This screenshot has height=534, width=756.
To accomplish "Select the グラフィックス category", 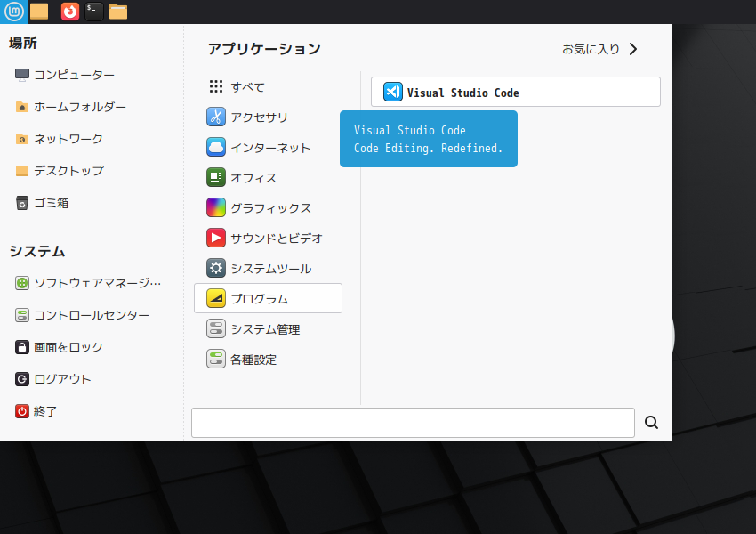I will click(x=268, y=208).
